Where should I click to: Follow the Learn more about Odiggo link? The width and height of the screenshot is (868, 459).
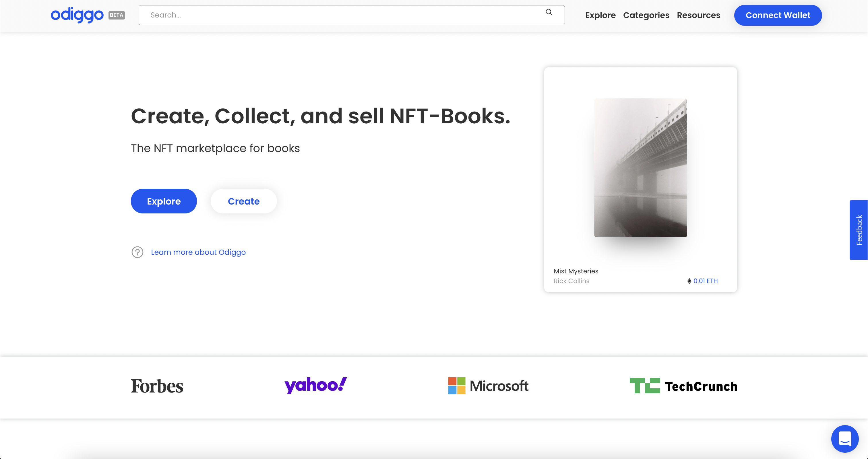pyautogui.click(x=198, y=252)
